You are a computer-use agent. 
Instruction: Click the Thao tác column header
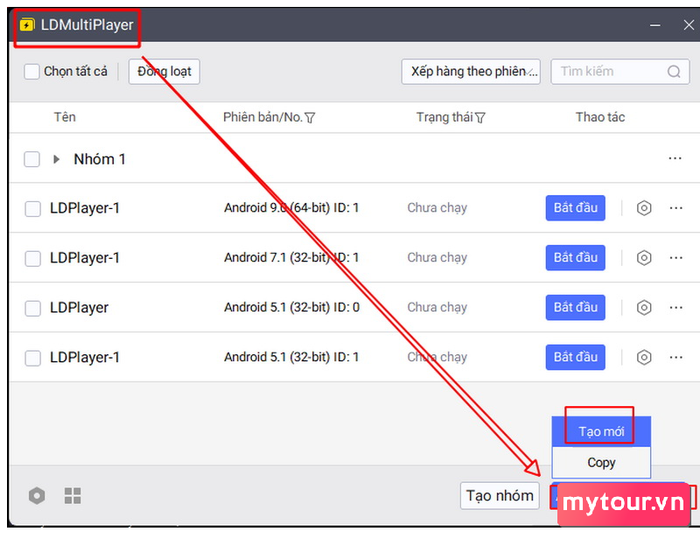(x=600, y=117)
